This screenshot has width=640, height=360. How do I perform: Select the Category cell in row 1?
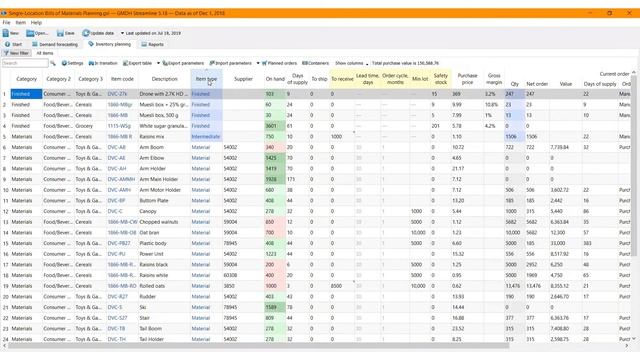26,94
